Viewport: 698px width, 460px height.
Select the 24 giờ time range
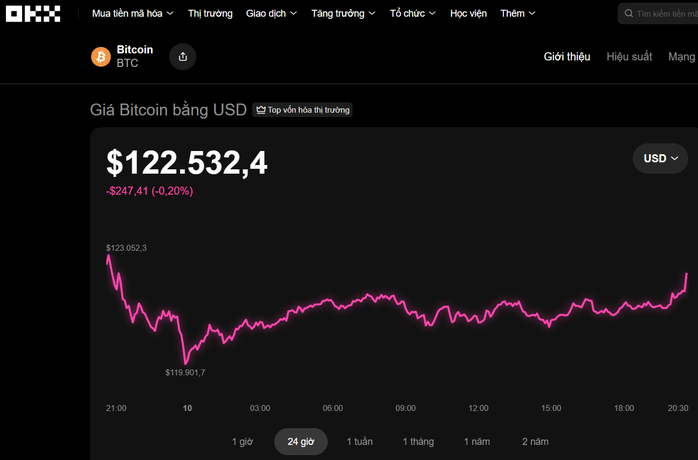click(301, 441)
